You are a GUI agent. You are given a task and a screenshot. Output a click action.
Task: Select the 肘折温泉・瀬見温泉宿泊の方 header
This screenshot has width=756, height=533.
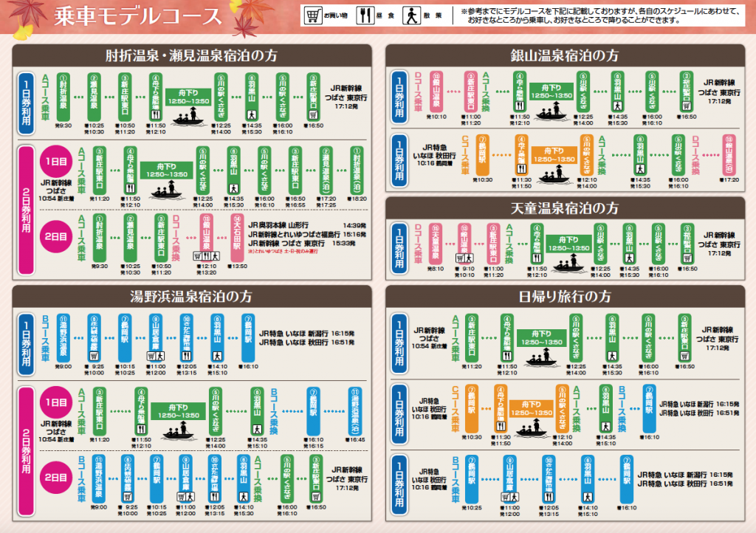pyautogui.click(x=192, y=55)
